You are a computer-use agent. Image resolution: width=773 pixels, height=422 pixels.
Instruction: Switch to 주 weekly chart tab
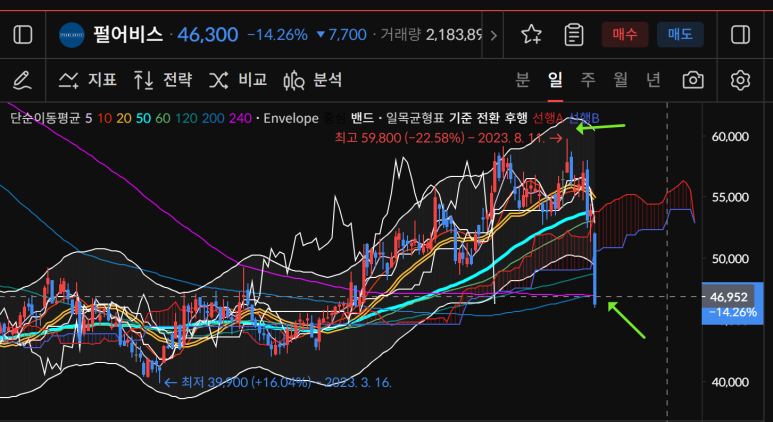588,79
